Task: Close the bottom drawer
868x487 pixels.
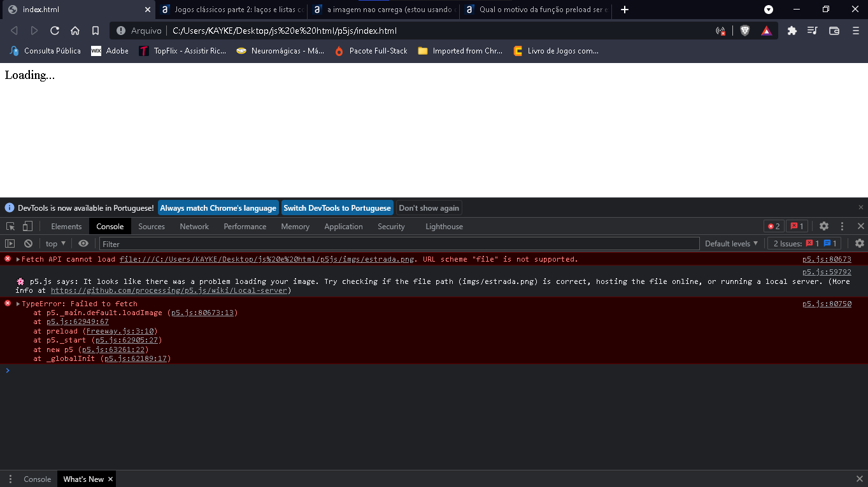Action: pyautogui.click(x=860, y=479)
